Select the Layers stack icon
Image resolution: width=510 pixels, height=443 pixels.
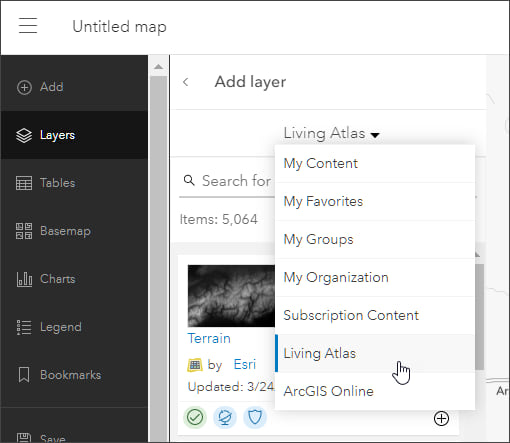(24, 135)
